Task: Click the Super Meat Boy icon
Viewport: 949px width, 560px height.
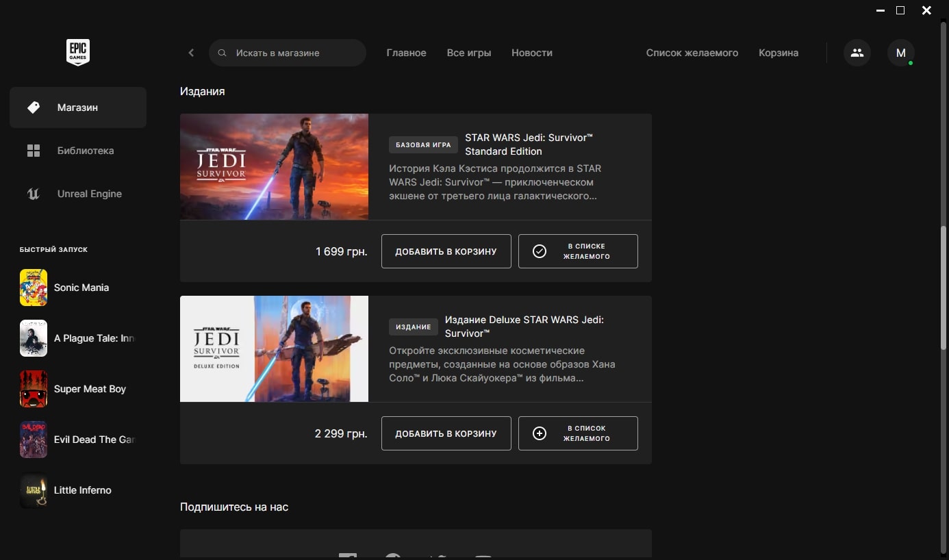Action: (34, 389)
